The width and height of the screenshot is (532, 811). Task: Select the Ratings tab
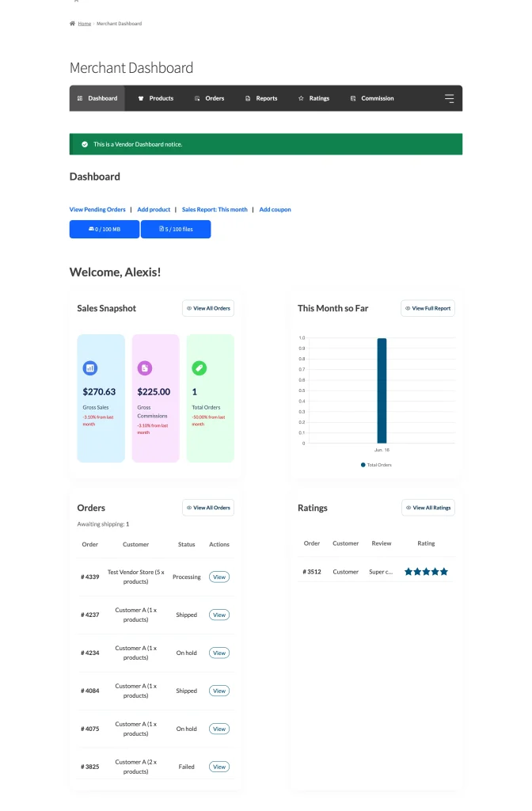point(313,98)
